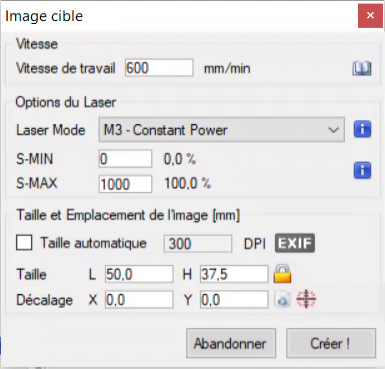Click the Vitesse de travail field
The height and width of the screenshot is (369, 385).
tap(159, 68)
